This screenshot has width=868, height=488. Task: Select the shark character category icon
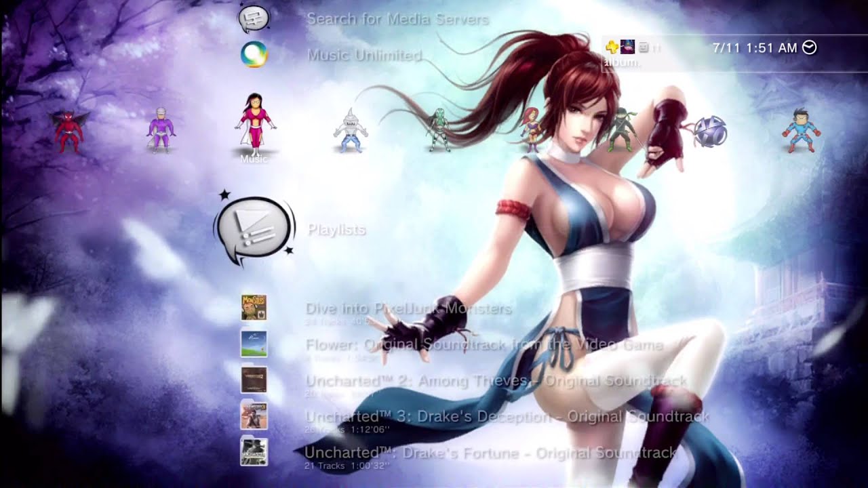click(350, 130)
